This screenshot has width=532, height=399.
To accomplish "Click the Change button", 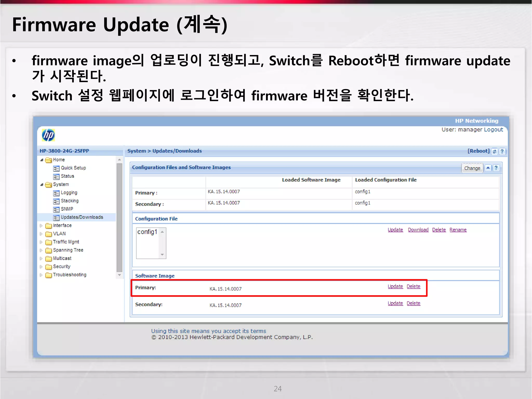I will 472,168.
